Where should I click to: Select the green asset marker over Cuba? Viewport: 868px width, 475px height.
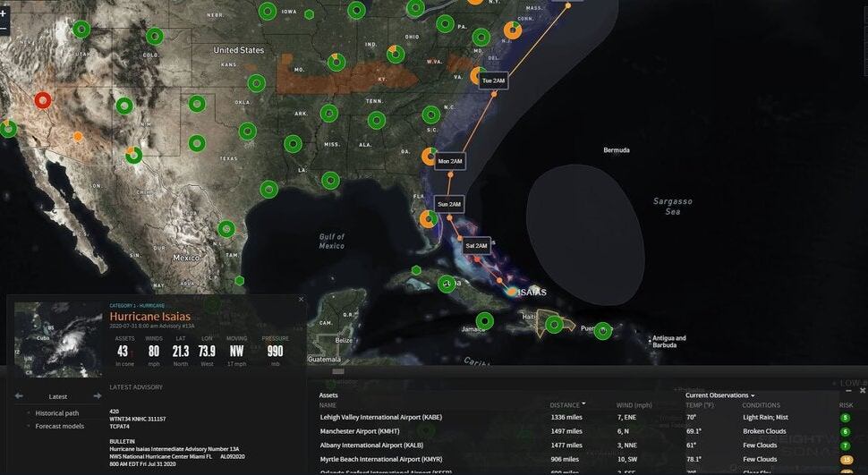(x=447, y=284)
